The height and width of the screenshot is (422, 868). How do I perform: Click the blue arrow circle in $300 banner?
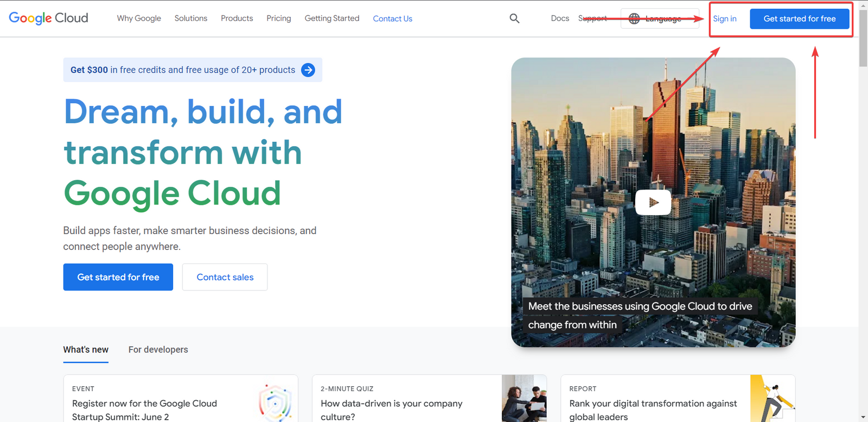tap(308, 70)
